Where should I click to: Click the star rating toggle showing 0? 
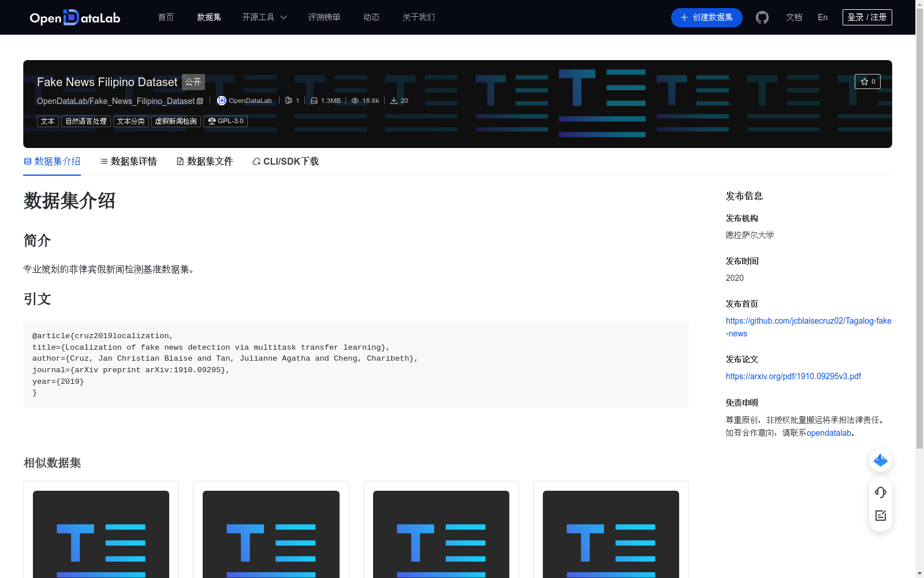coord(867,81)
